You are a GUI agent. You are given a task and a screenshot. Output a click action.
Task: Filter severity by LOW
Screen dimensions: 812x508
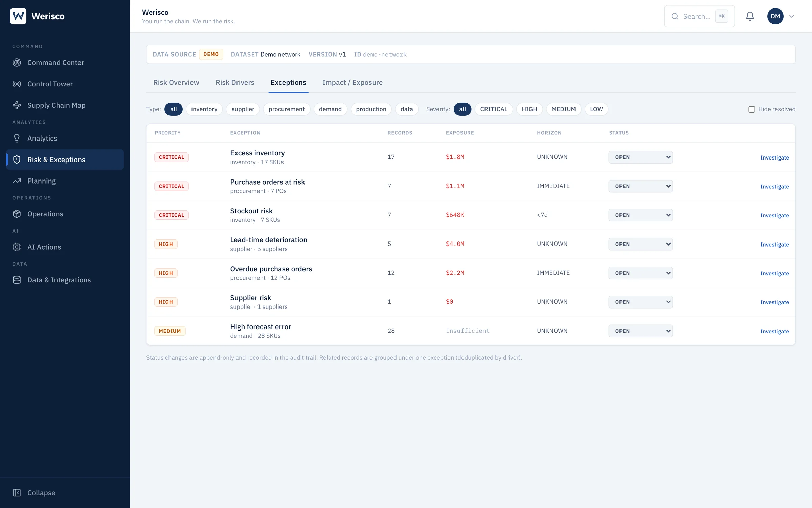tap(596, 109)
